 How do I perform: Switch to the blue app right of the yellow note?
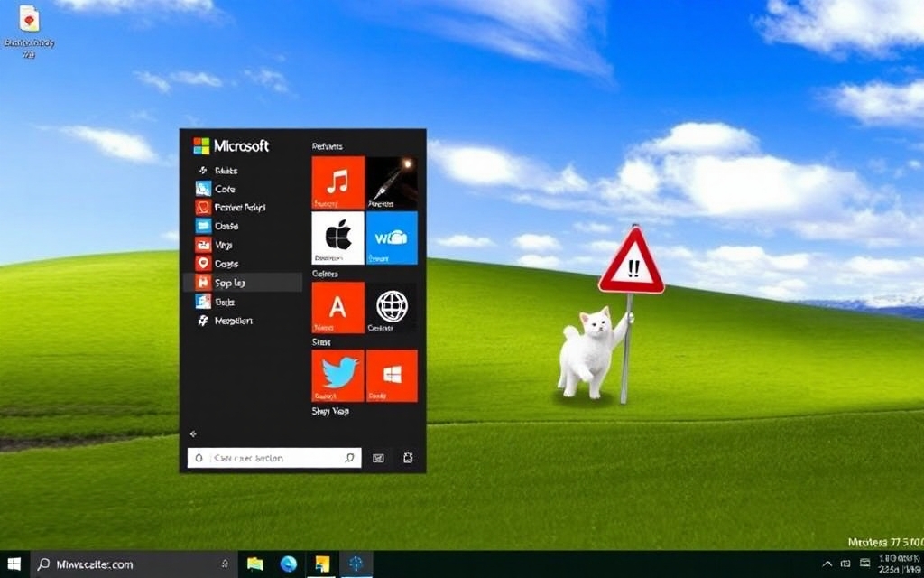[356, 564]
